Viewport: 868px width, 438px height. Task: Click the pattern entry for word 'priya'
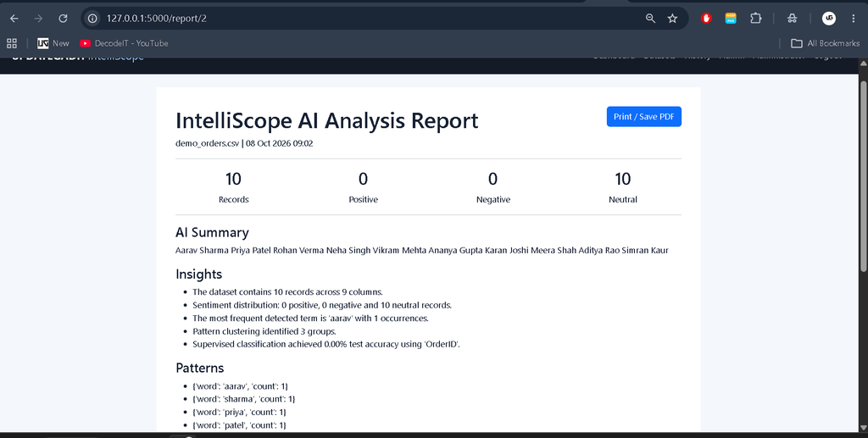(x=239, y=412)
